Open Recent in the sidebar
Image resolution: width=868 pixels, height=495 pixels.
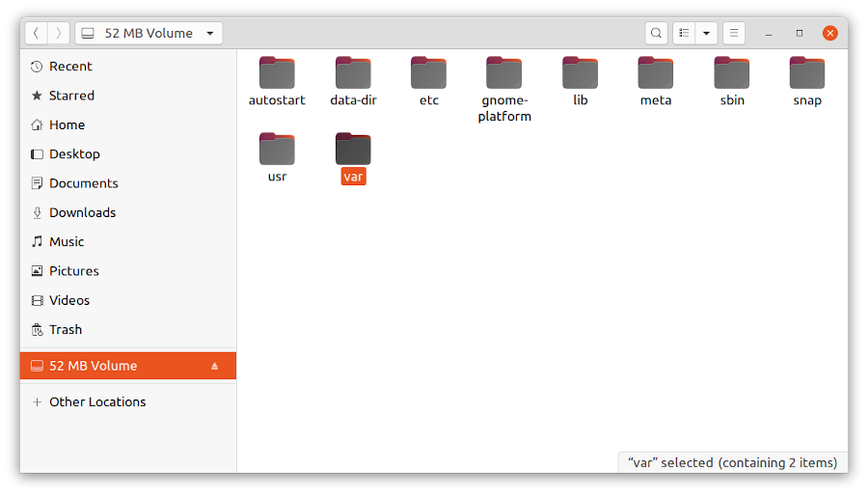click(x=128, y=67)
